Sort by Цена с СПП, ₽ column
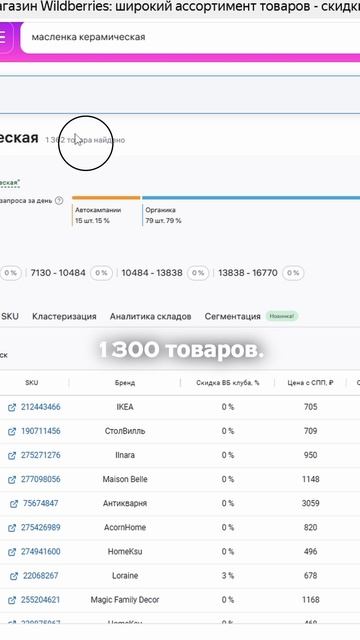 (x=310, y=383)
